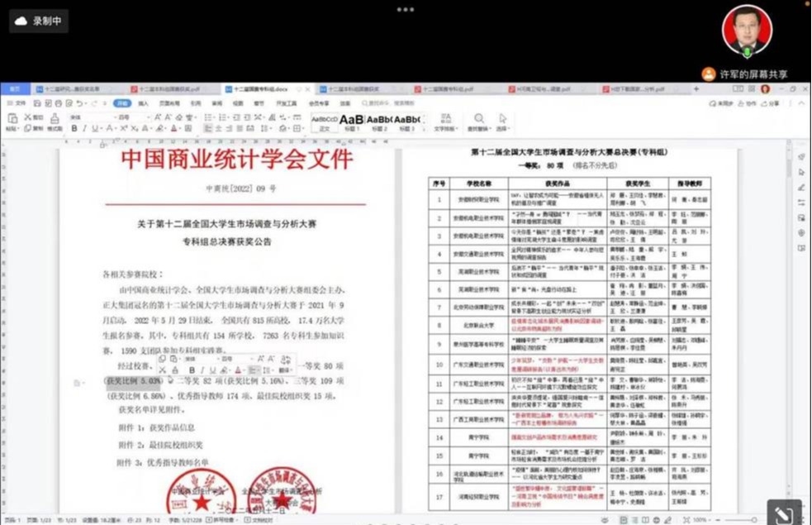Viewport: 812px width, 525px height.
Task: Click the Undo arrow in quick toolbar
Action: point(80,104)
